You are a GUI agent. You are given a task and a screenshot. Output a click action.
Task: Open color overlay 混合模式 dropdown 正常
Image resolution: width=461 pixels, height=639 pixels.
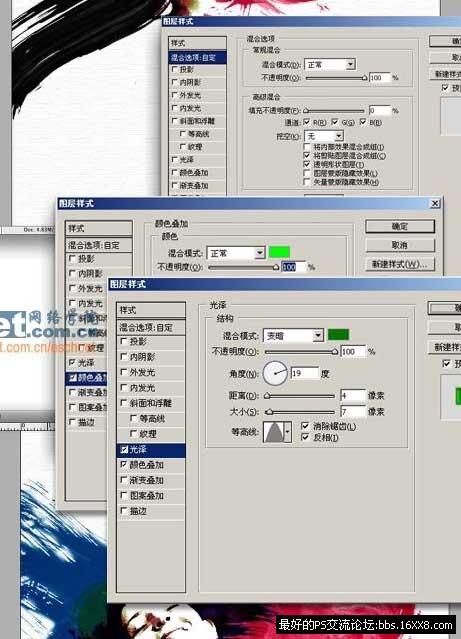click(236, 253)
